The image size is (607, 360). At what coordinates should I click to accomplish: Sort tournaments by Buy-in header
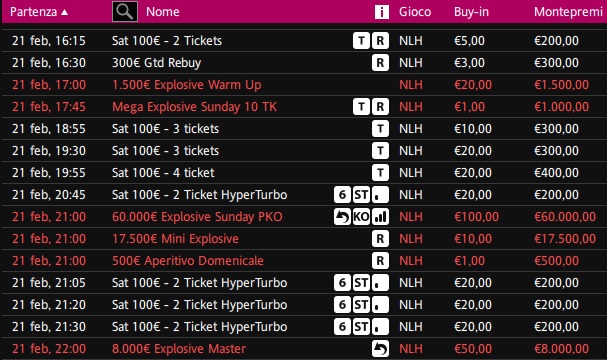(471, 12)
